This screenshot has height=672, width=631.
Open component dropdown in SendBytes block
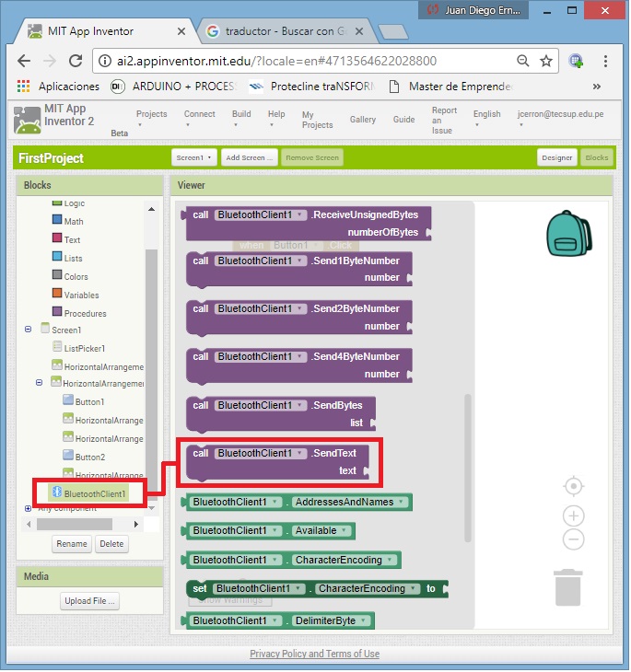click(x=261, y=405)
